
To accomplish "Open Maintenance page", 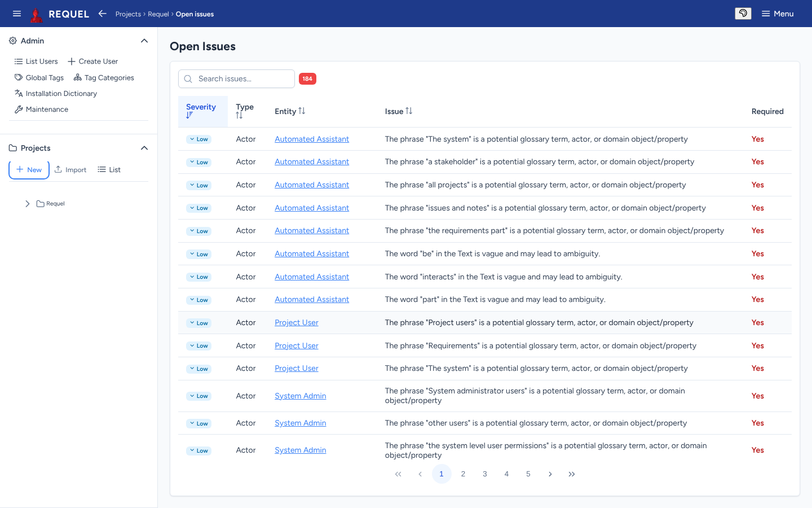I will (41, 109).
